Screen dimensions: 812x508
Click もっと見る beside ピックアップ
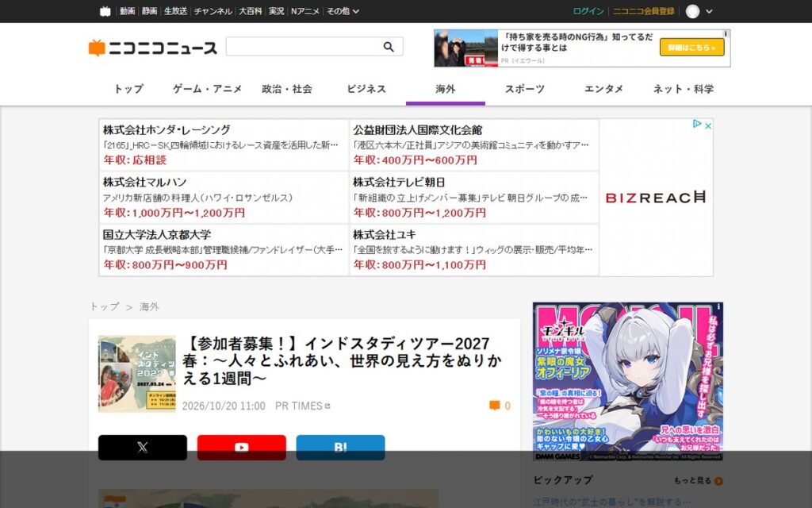(x=692, y=481)
